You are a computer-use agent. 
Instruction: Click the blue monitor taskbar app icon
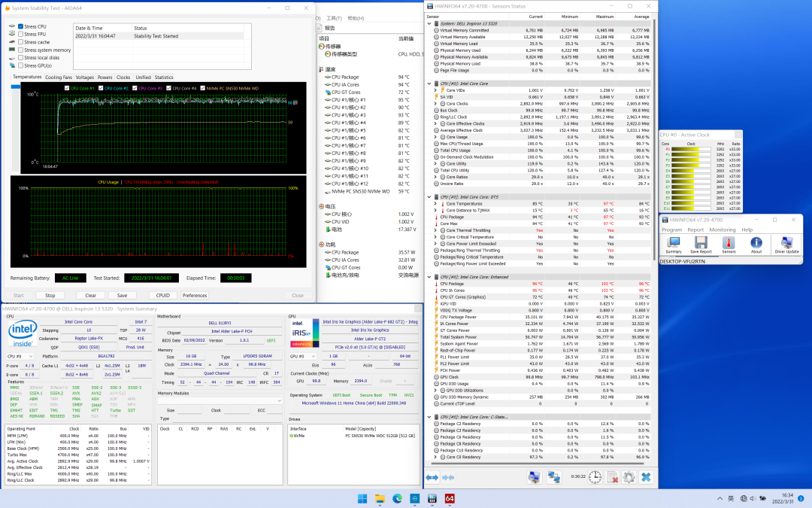pyautogui.click(x=415, y=498)
